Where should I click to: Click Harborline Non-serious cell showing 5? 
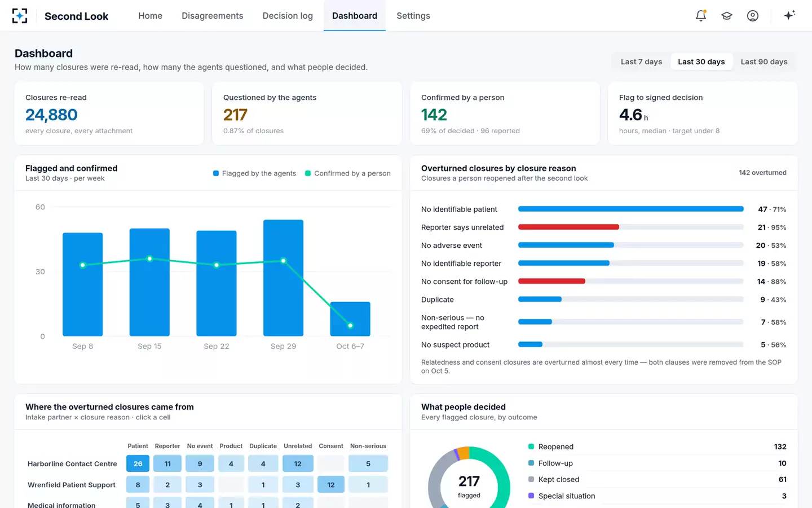click(368, 463)
